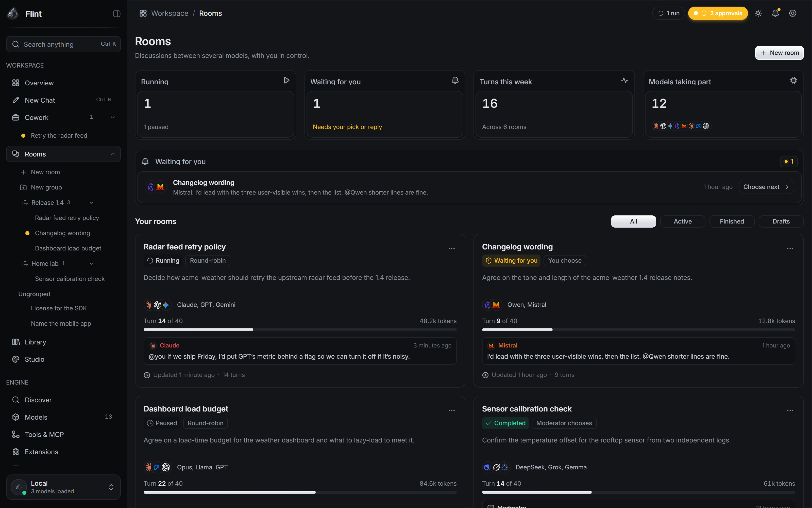The image size is (812, 508).
Task: Open the settings icon in top bar
Action: pos(792,13)
